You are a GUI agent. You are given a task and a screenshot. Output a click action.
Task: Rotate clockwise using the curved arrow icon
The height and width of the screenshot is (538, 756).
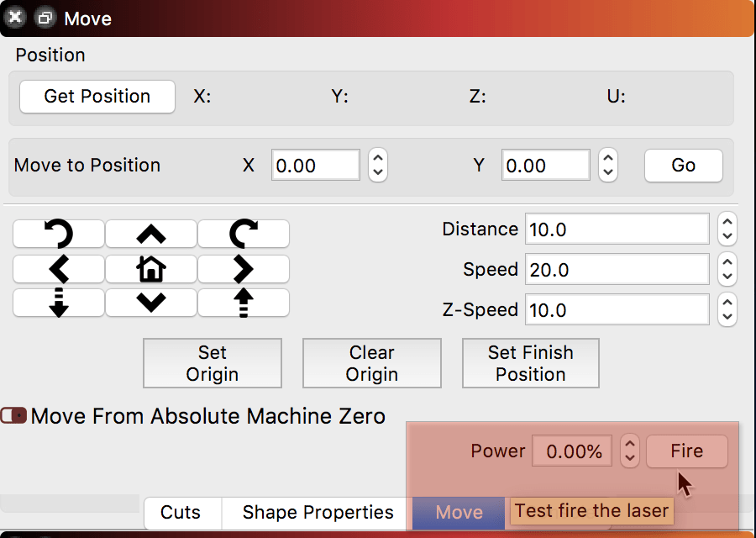tap(244, 234)
